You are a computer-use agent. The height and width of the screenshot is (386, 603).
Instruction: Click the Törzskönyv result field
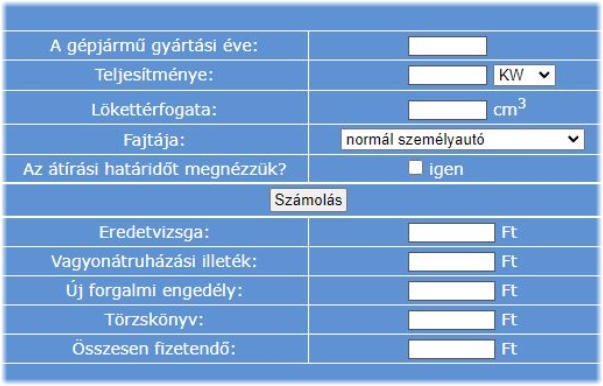tap(451, 320)
